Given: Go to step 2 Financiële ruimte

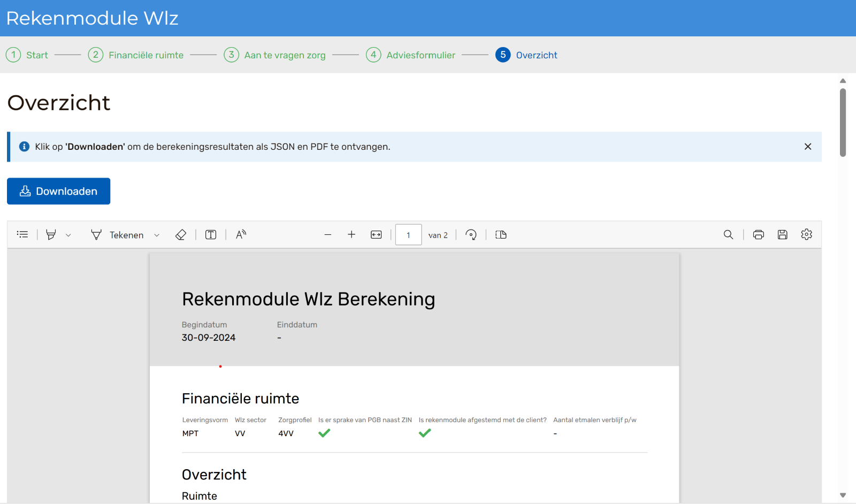Looking at the screenshot, I should pyautogui.click(x=136, y=55).
